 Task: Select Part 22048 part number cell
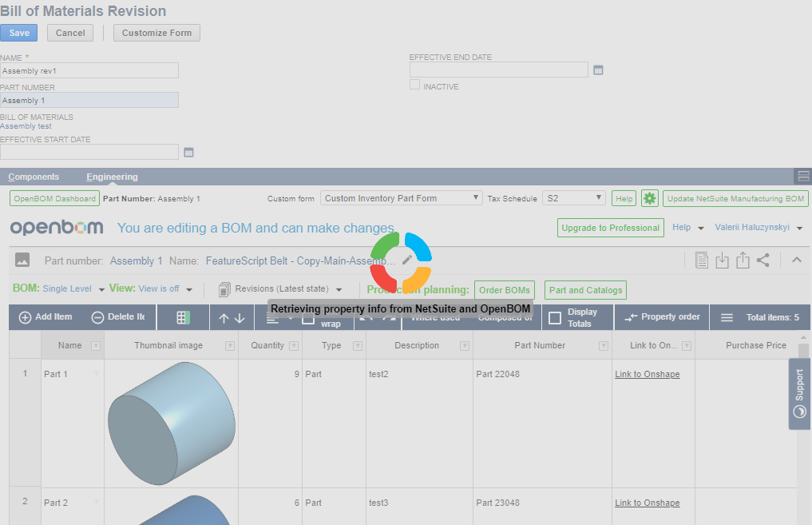tap(542, 423)
